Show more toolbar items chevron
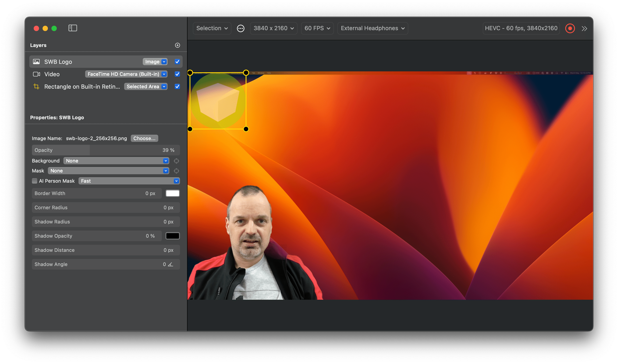 pyautogui.click(x=584, y=29)
